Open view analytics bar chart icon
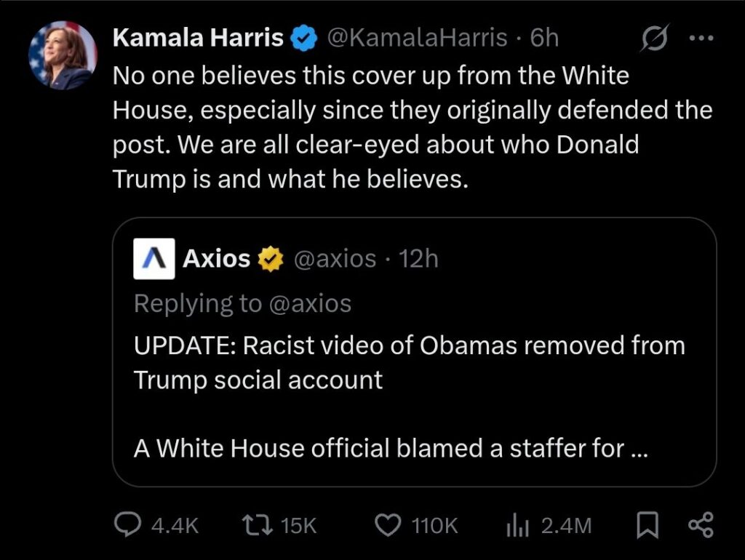 coord(514,524)
